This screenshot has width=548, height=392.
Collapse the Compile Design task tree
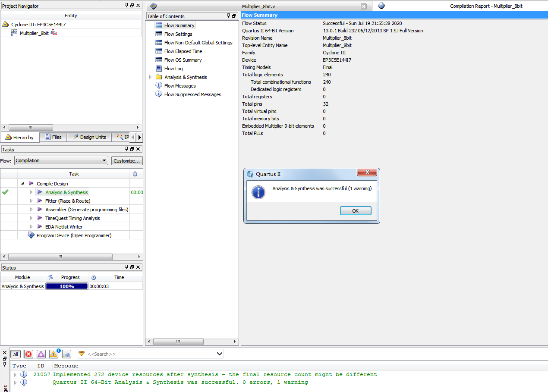point(22,184)
